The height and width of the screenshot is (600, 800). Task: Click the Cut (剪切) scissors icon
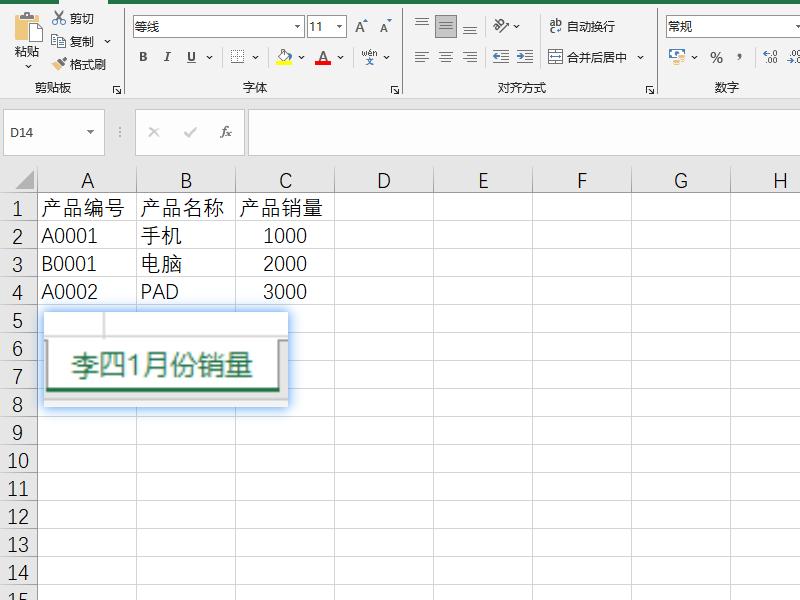tap(59, 19)
